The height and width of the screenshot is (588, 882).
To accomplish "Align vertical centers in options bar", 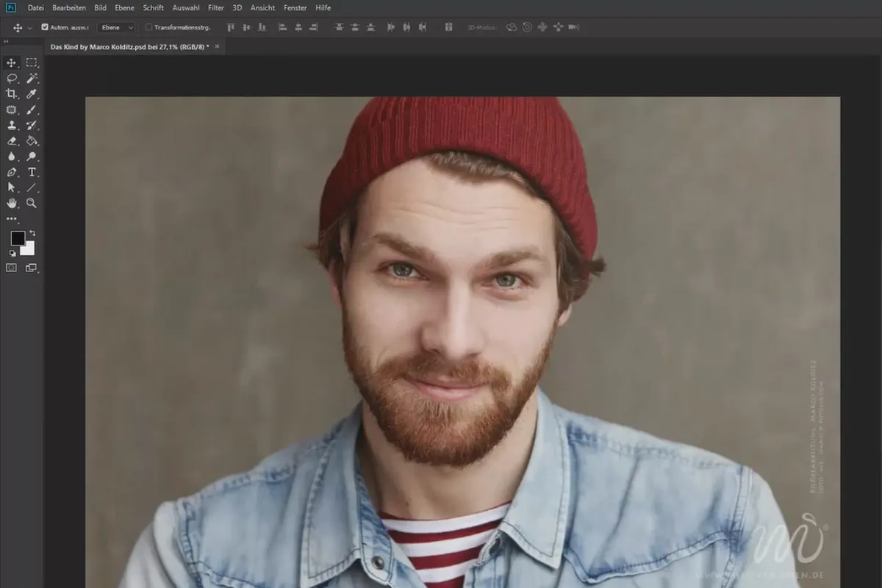I will click(245, 27).
